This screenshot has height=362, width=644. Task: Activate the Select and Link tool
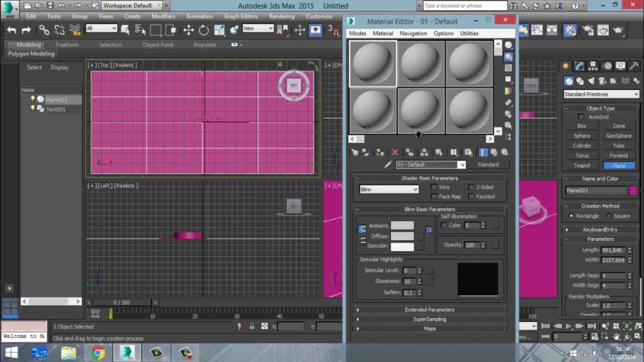44,30
